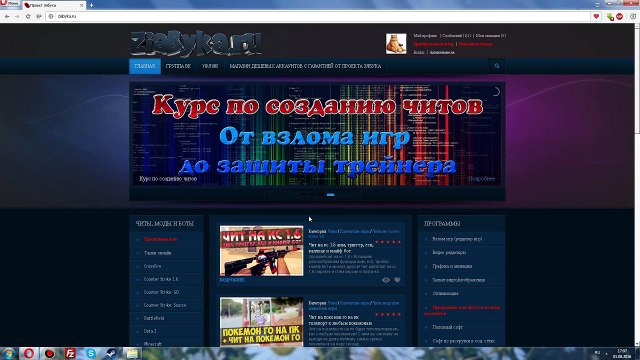640x360 pixels.
Task: Open the Оптимизация programs link
Action: tap(445, 293)
